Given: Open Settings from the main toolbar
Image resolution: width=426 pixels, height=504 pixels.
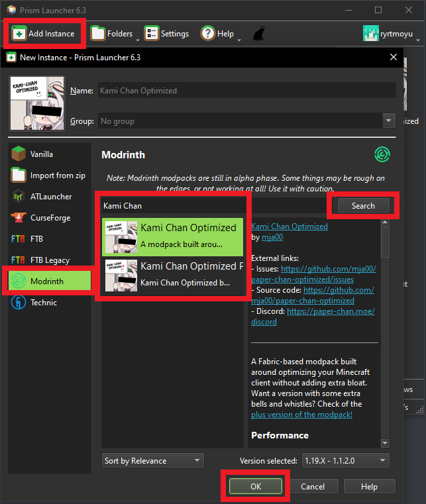Looking at the screenshot, I should 166,33.
